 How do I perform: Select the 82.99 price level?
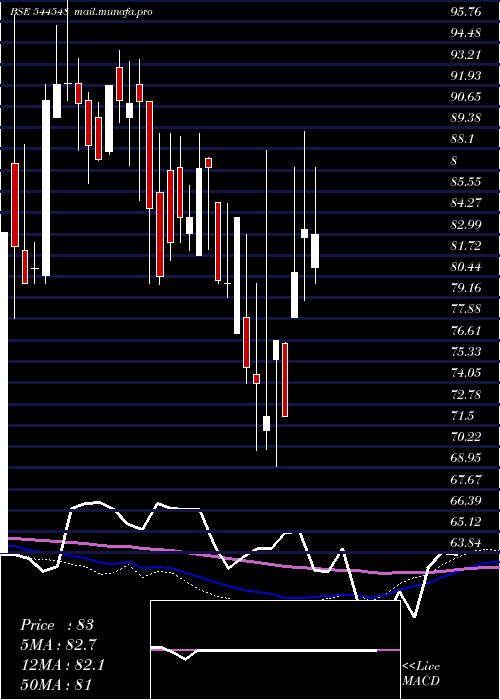466,224
